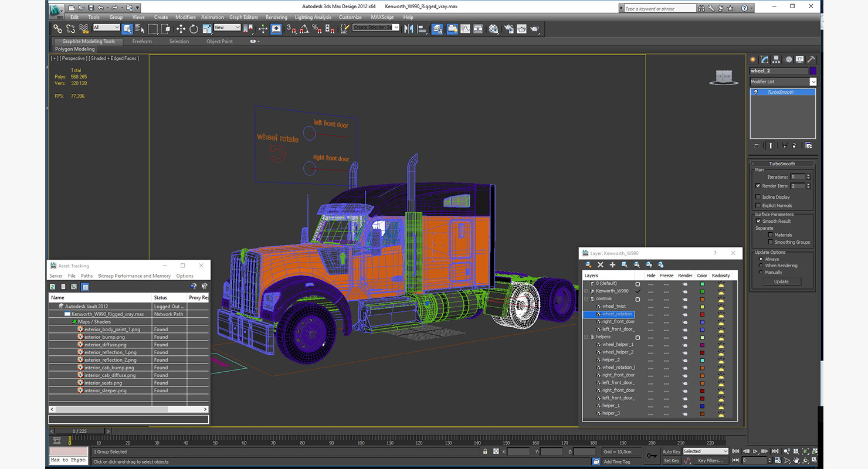The width and height of the screenshot is (868, 469).
Task: Open the key mode Selected dropdown
Action: click(x=706, y=451)
